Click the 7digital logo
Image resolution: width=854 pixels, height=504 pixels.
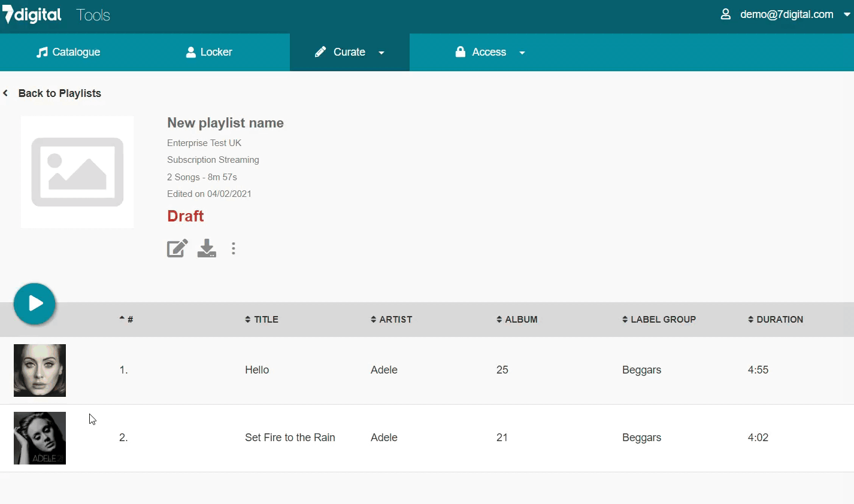click(32, 14)
